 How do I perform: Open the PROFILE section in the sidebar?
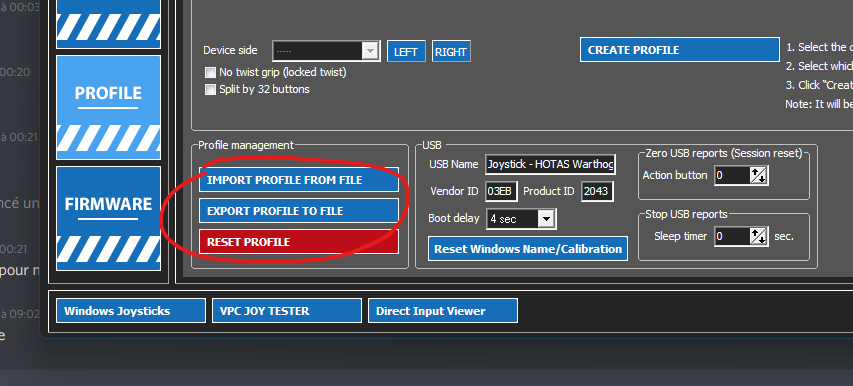click(108, 107)
